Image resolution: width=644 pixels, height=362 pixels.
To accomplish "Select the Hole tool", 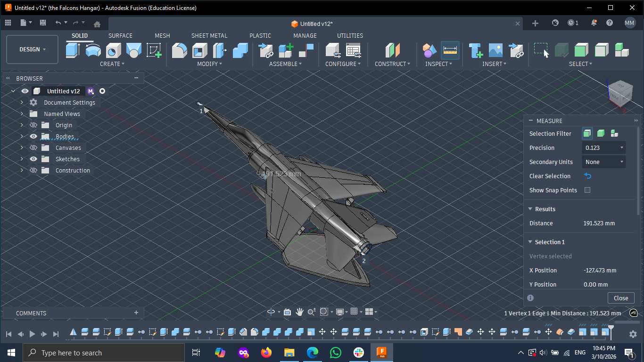I will [114, 50].
